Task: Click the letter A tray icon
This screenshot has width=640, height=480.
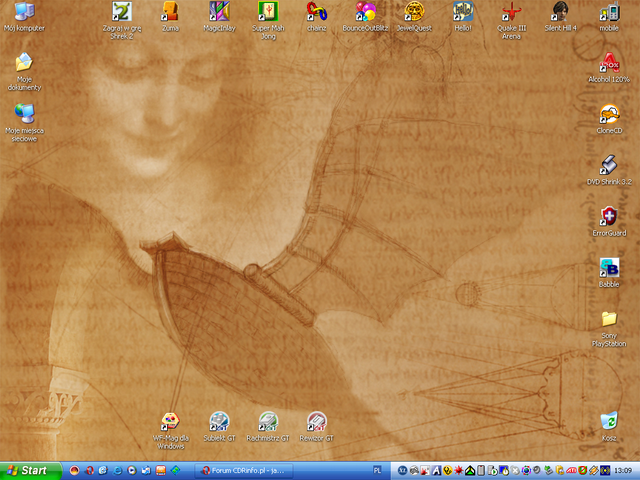Action: (436, 471)
